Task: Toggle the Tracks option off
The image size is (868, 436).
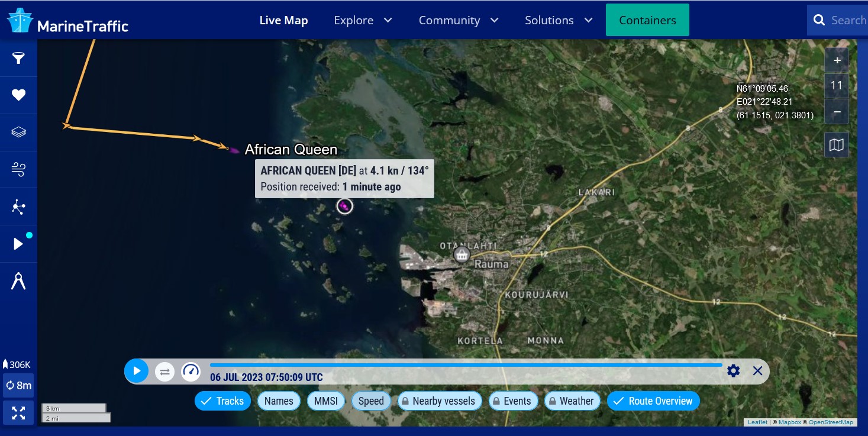Action: click(x=222, y=401)
